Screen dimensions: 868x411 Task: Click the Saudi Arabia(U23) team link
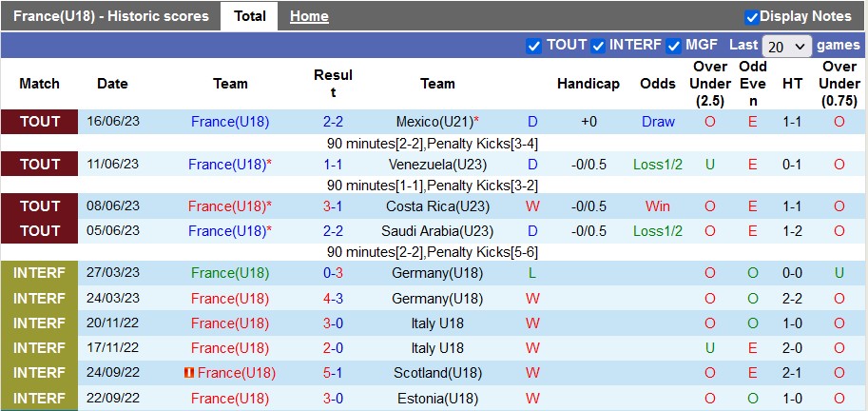point(437,231)
